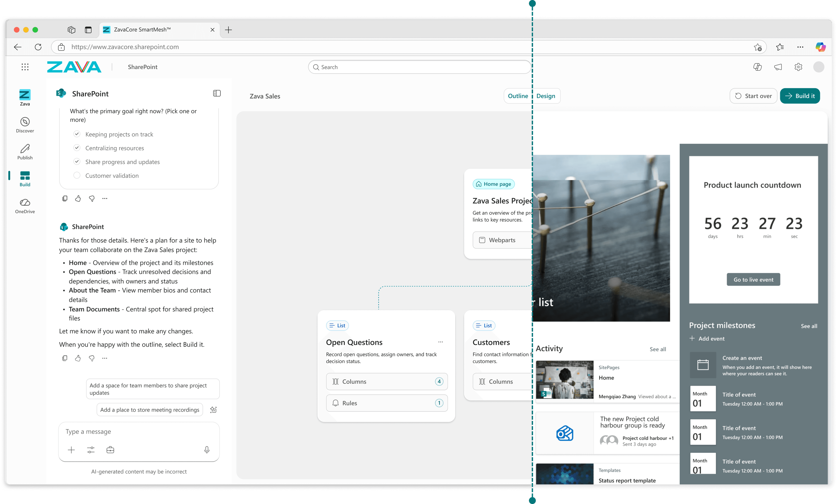Open the app launcher waffle icon

coord(25,67)
